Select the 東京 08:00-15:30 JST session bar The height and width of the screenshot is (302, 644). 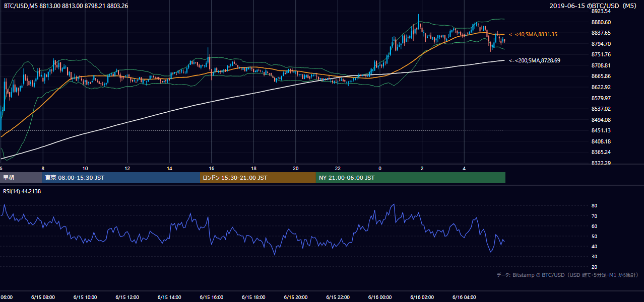point(121,178)
